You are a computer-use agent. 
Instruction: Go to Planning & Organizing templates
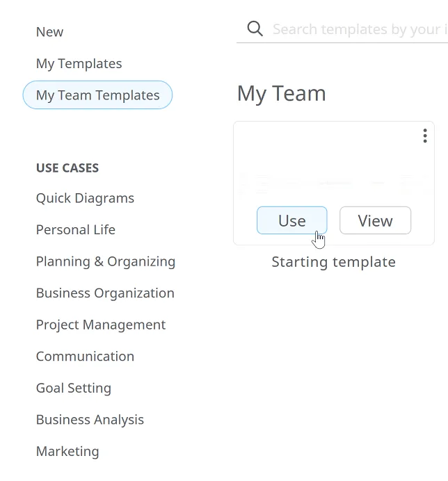pyautogui.click(x=106, y=261)
